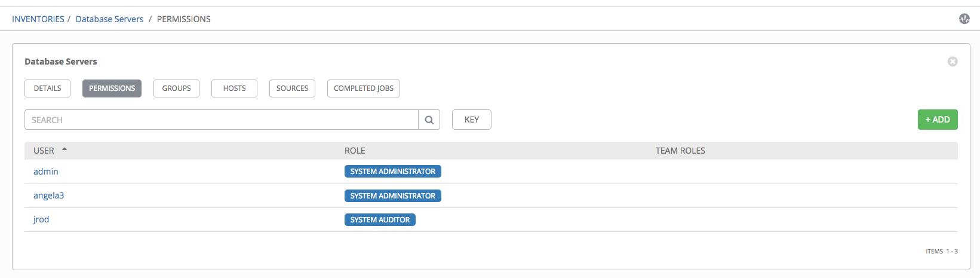Close the Database Servers panel
This screenshot has height=278, width=980.
click(x=953, y=62)
